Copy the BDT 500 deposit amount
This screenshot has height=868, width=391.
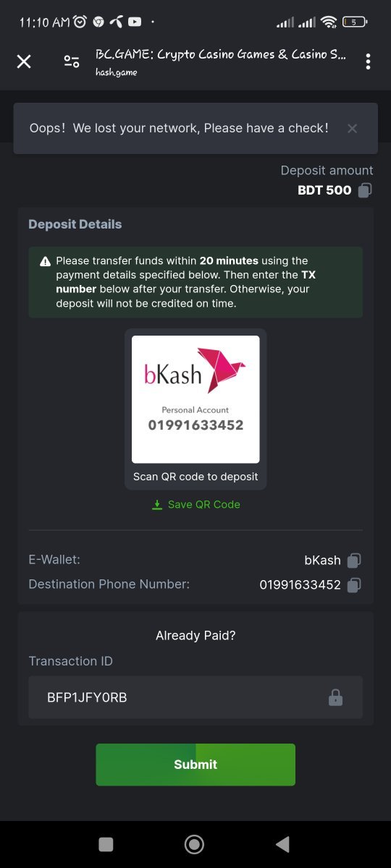[366, 190]
